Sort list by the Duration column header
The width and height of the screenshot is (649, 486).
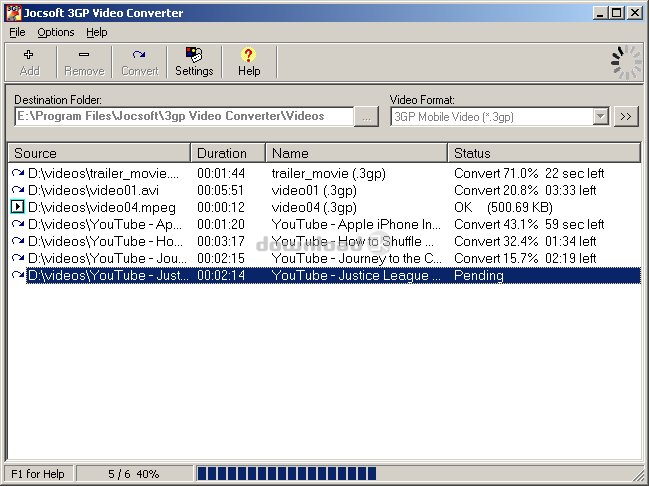pyautogui.click(x=227, y=153)
